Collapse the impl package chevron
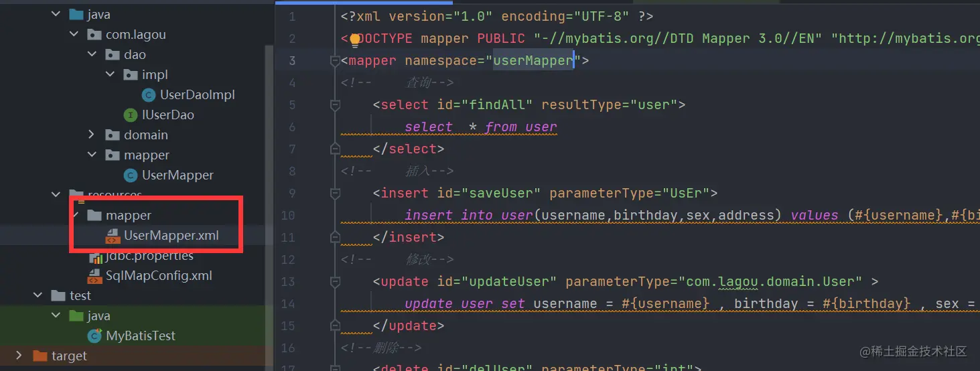 click(x=111, y=74)
